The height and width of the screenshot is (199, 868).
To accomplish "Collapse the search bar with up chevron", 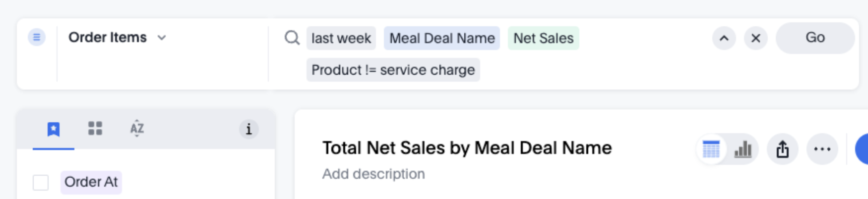I will point(724,38).
